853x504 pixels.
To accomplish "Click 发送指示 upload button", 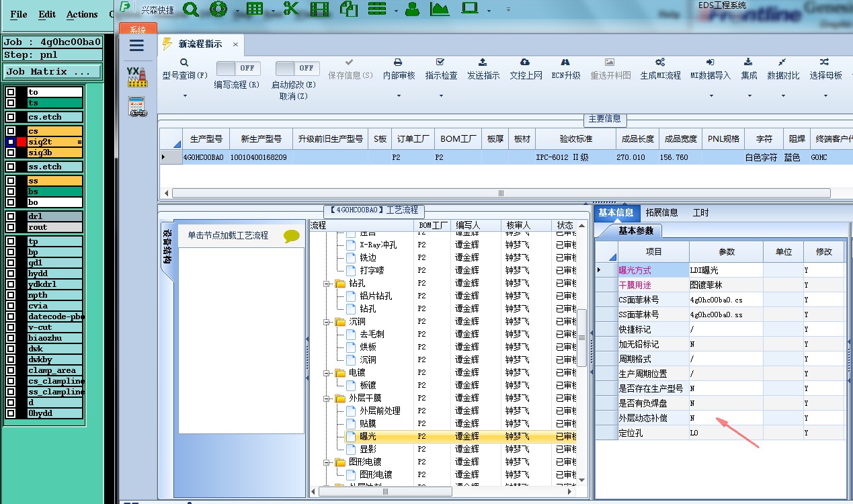I will pos(483,69).
